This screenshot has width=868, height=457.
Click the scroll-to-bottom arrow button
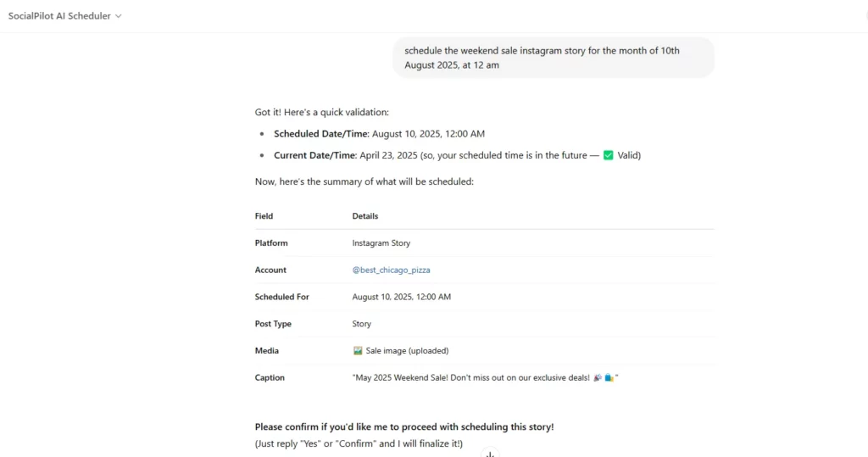(489, 454)
